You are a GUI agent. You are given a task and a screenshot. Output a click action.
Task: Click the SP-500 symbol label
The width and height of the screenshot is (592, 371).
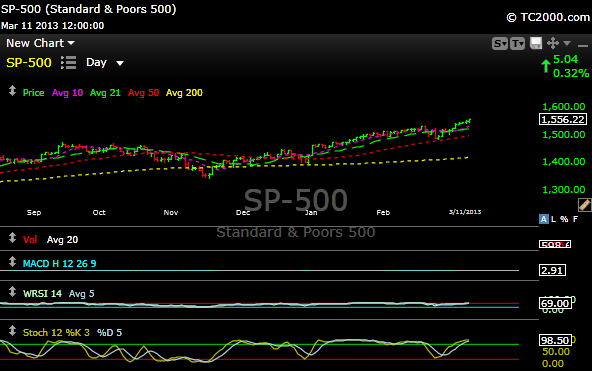tap(29, 63)
